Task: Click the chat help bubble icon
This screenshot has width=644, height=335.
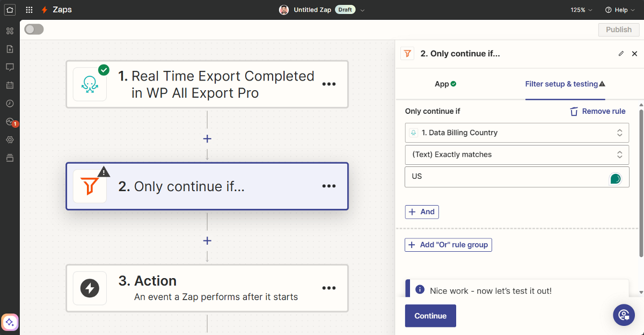Action: pyautogui.click(x=623, y=315)
